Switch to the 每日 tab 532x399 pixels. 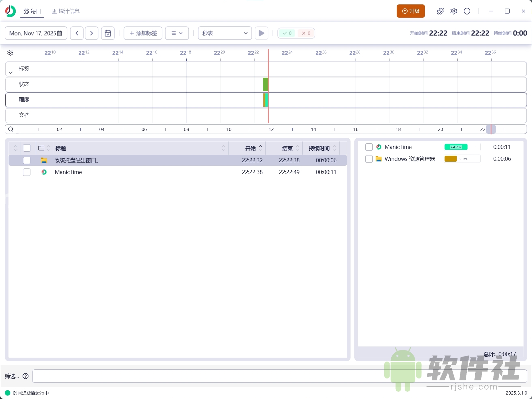click(x=32, y=11)
